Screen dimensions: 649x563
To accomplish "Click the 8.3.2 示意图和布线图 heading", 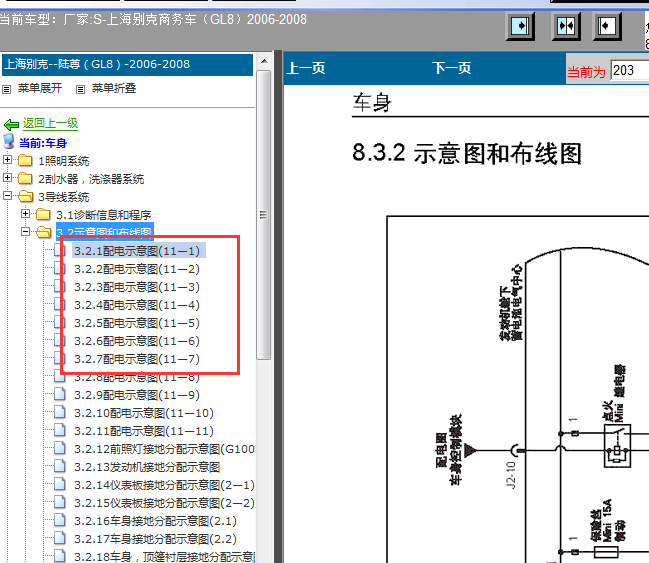I will click(467, 153).
